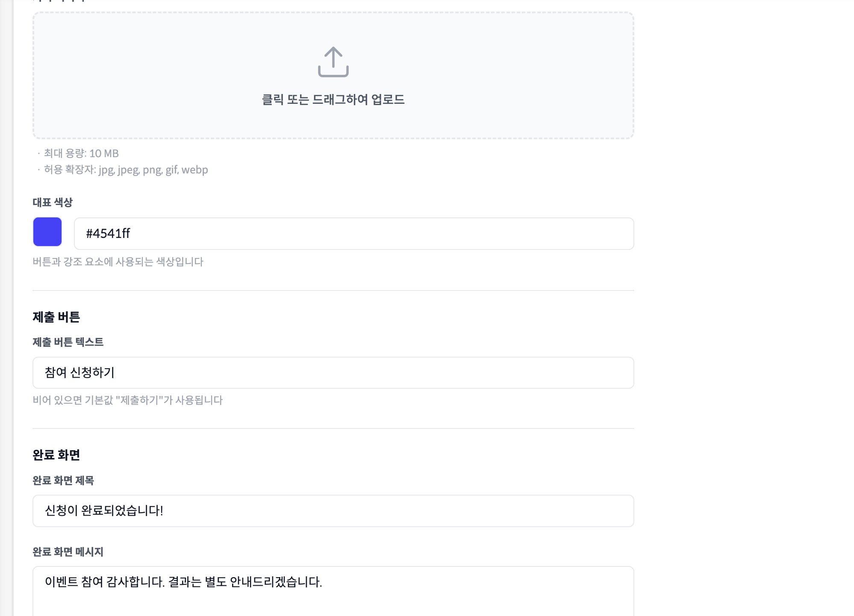Click the '클릭 또는 드래그하여 업로드' upload text

click(333, 100)
